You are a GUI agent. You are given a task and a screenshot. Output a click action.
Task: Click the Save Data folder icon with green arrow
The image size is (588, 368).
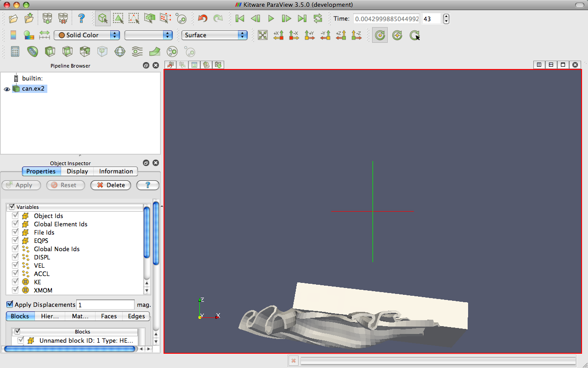tap(29, 18)
